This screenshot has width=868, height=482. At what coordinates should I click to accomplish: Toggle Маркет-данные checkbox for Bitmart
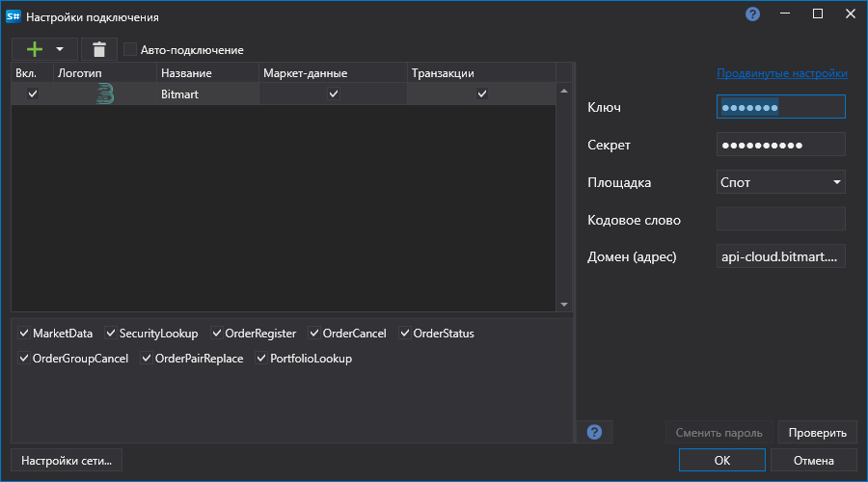pyautogui.click(x=334, y=94)
